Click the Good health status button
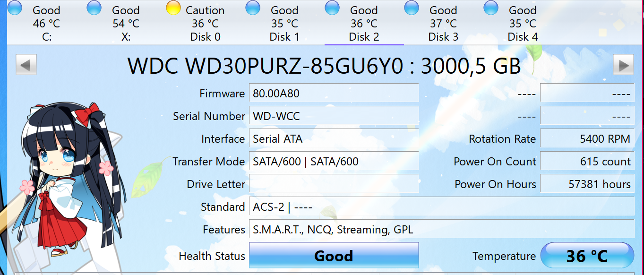Screen dimensions: 644x275 pyautogui.click(x=334, y=256)
